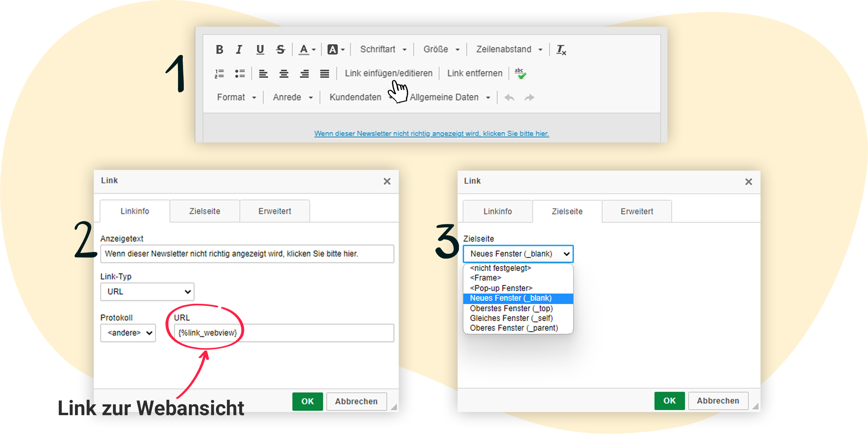
Task: Click the URL input field
Action: (x=284, y=333)
